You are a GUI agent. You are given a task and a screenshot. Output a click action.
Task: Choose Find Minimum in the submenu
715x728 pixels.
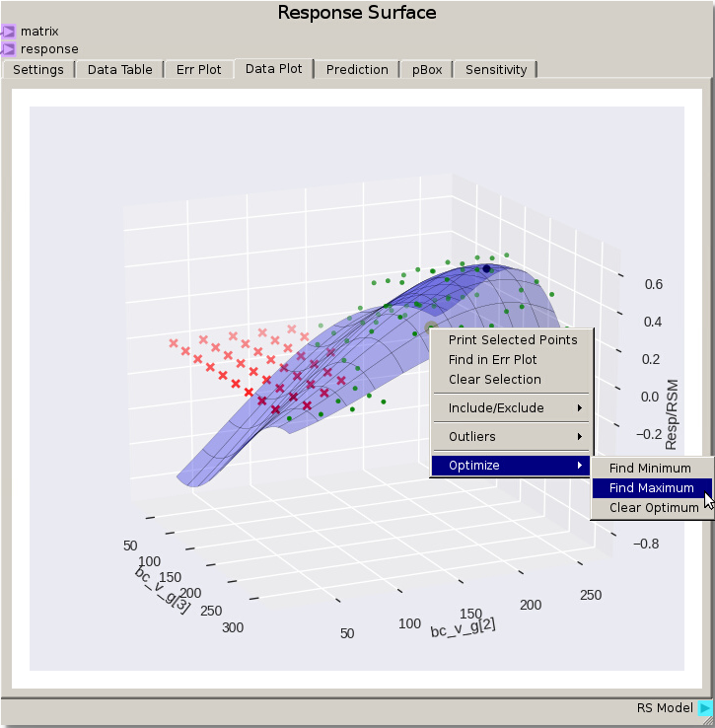click(x=650, y=469)
